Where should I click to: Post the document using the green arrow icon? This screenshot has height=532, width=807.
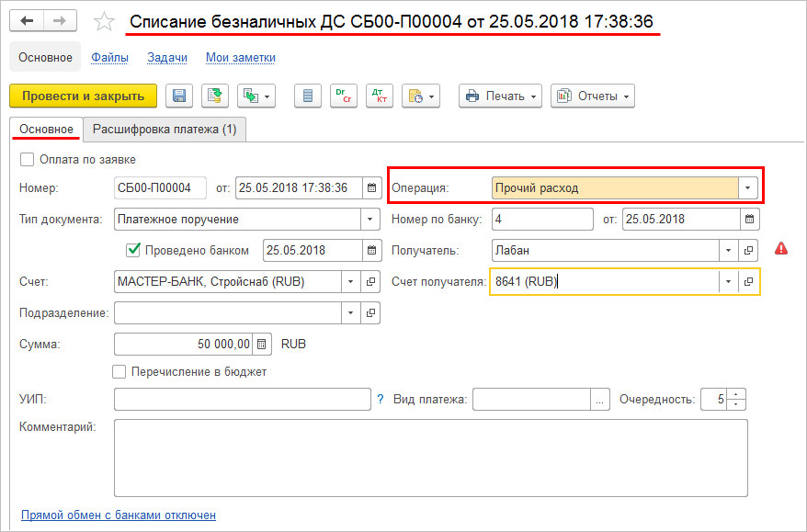(214, 96)
